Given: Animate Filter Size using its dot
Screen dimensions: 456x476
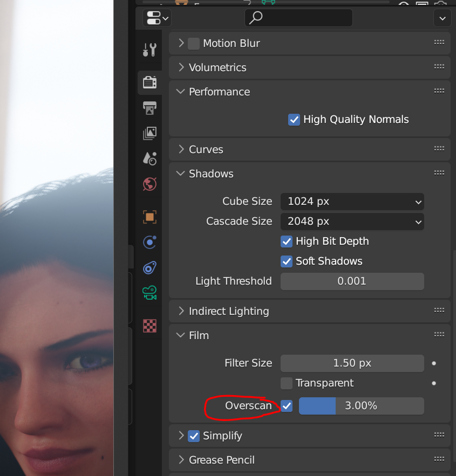Looking at the screenshot, I should [x=434, y=363].
